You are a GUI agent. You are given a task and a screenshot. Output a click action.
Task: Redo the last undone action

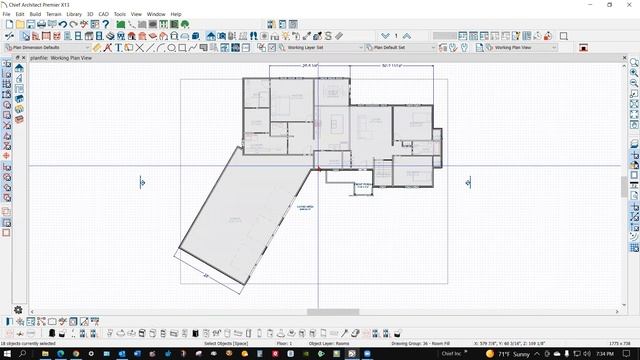coord(73,24)
